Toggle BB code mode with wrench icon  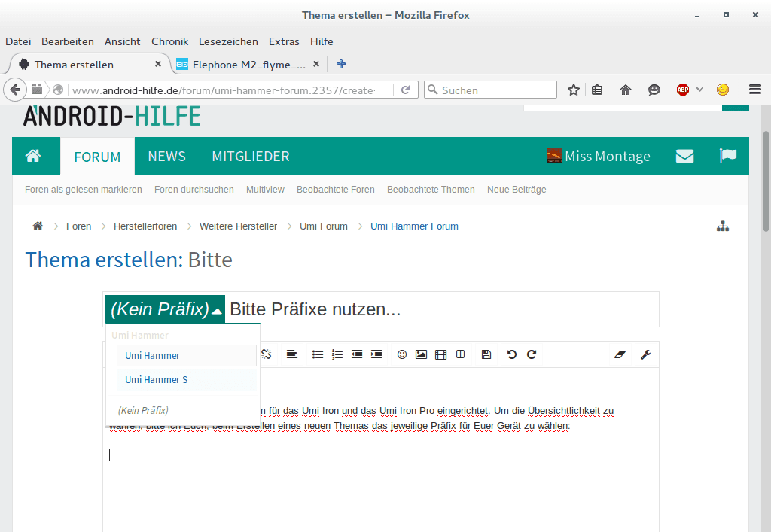(x=645, y=354)
